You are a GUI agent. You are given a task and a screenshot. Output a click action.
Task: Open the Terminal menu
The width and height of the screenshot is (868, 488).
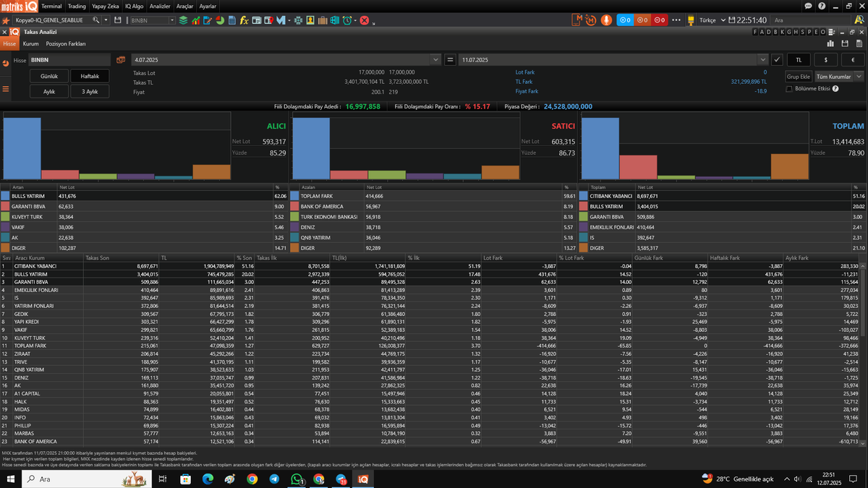tap(51, 6)
